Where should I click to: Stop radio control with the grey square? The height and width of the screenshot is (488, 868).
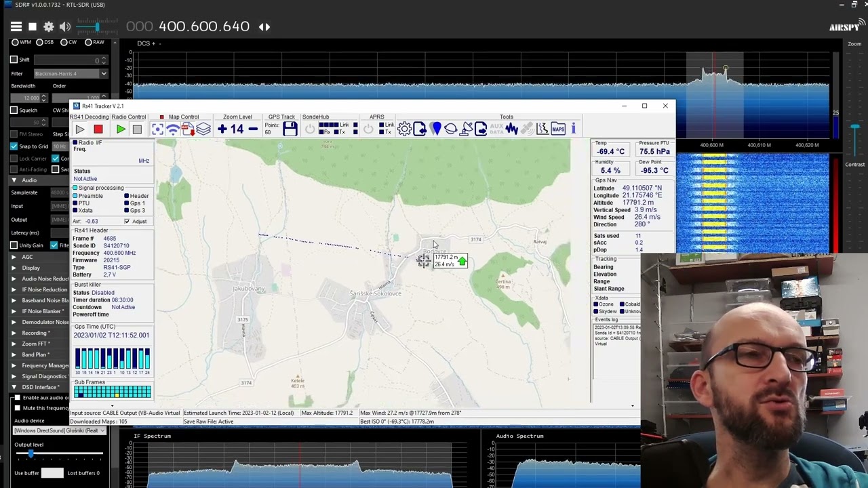pos(137,129)
